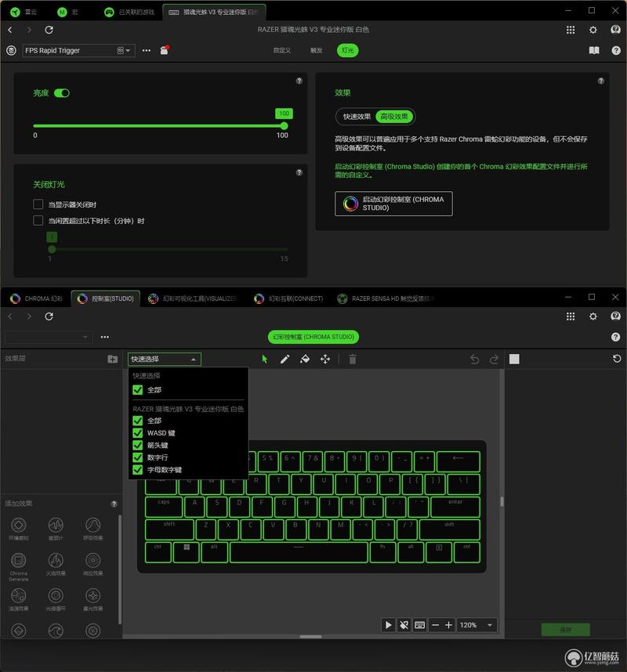
Task: Uncheck 全部 under 快速选择
Action: [x=138, y=390]
